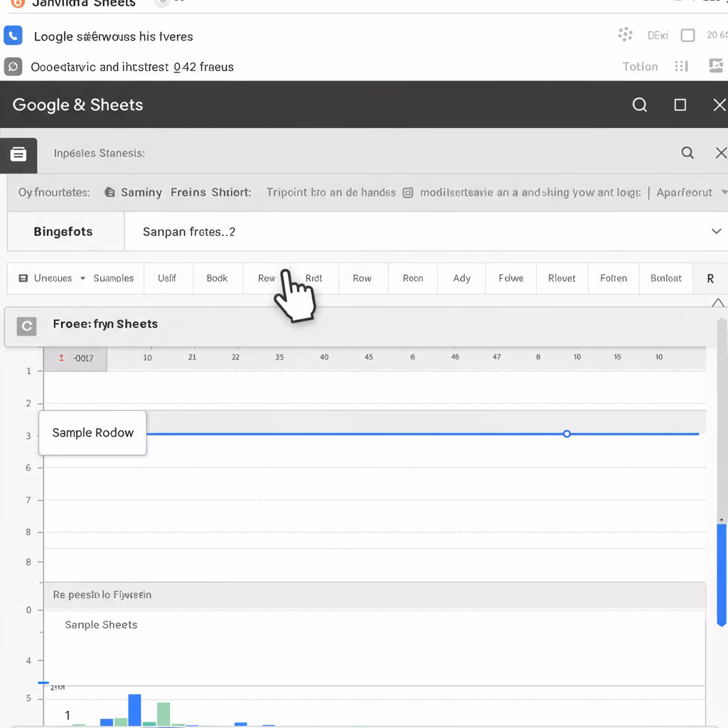The height and width of the screenshot is (728, 728).
Task: Click the camera icon before modiIsertsavie
Action: 407,193
